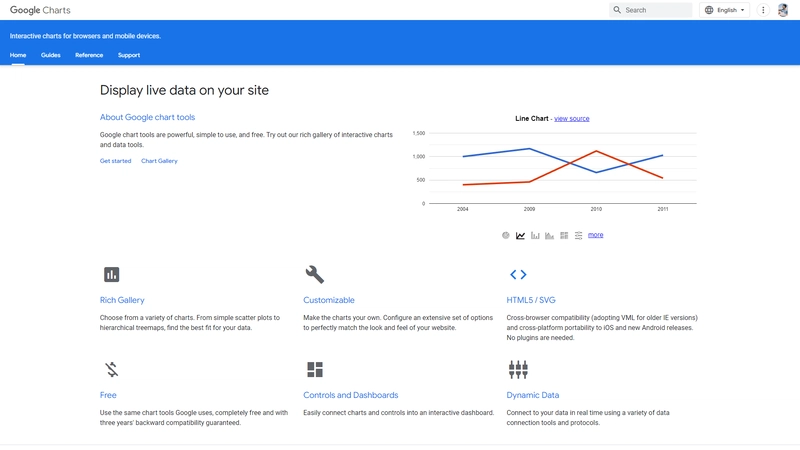Click the Interactive charts for browsers tagline
Screen dimensions: 800x450
tap(85, 36)
